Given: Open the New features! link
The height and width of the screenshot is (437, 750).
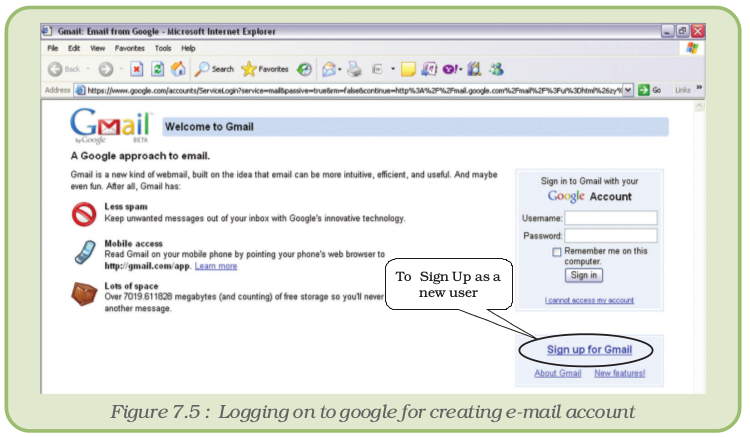Looking at the screenshot, I should click(x=620, y=373).
